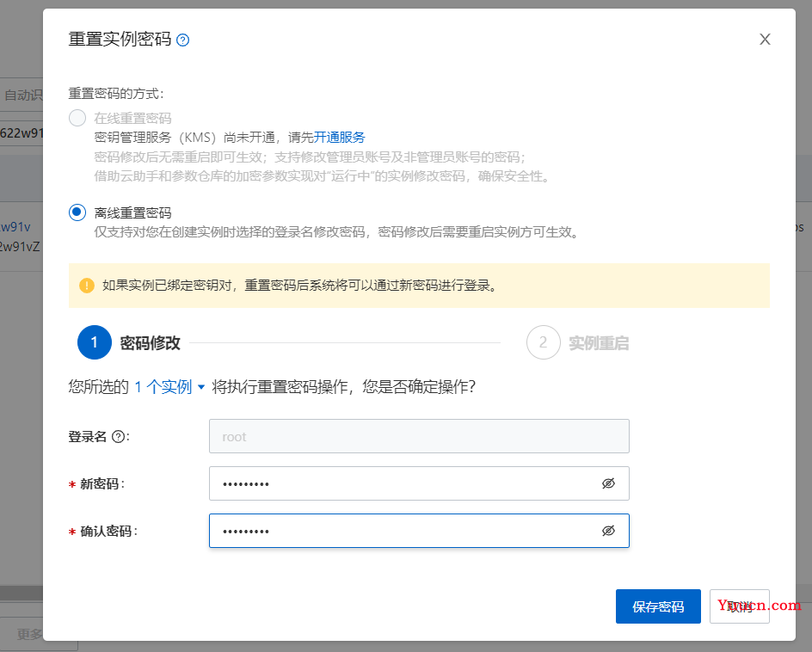Click the disabled root login name field
This screenshot has width=812, height=652.
(419, 436)
